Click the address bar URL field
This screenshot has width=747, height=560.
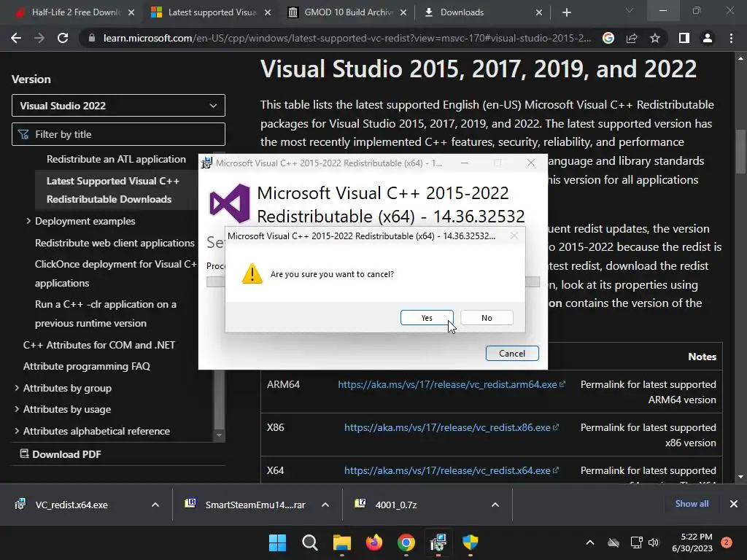pos(347,38)
